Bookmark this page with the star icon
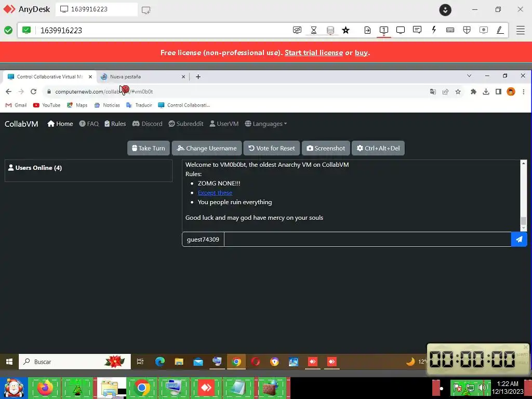Screen dimensions: 532x399 click(x=458, y=91)
